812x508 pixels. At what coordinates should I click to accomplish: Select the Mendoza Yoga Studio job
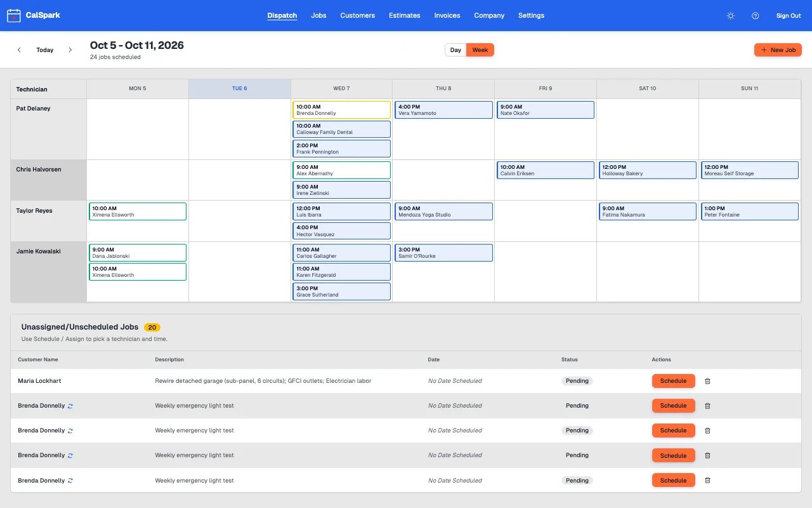click(443, 211)
